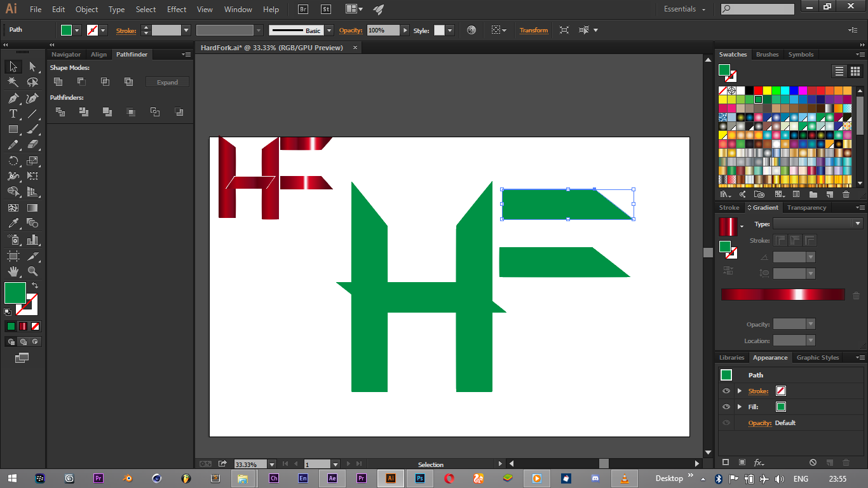Select the Mesh tool
The height and width of the screenshot is (488, 868).
[x=13, y=208]
